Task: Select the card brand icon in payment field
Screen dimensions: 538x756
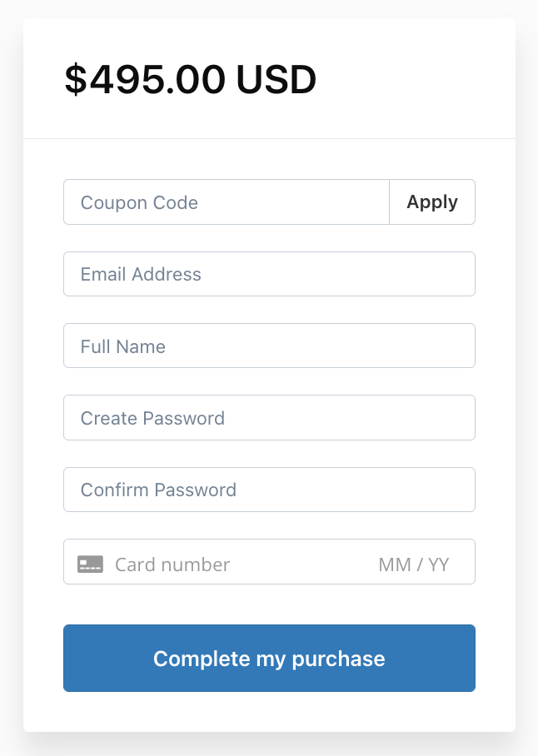Action: [90, 564]
